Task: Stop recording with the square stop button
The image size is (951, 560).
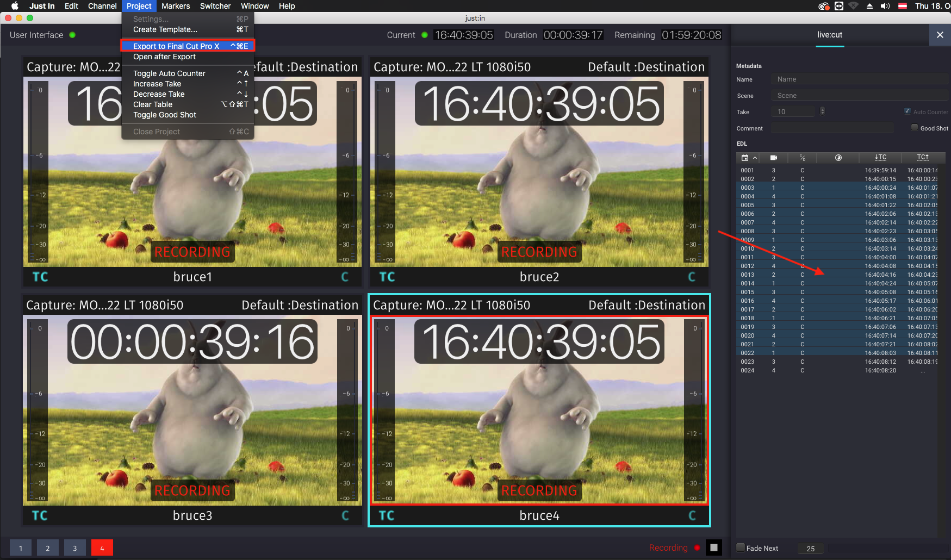Action: click(x=714, y=547)
